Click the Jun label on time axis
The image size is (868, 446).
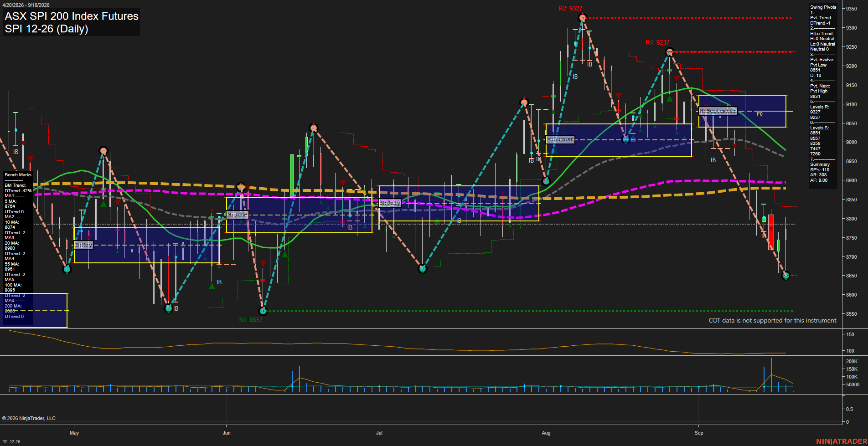tap(227, 433)
